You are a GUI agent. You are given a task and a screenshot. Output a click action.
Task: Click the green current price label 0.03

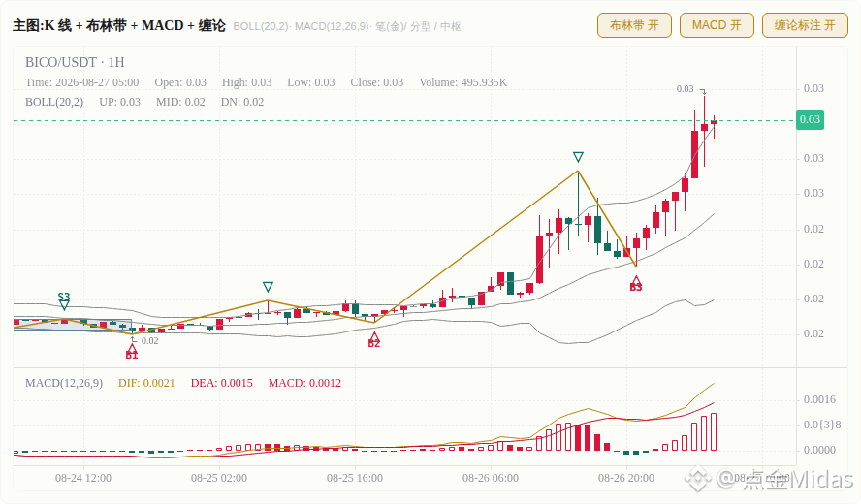click(810, 120)
